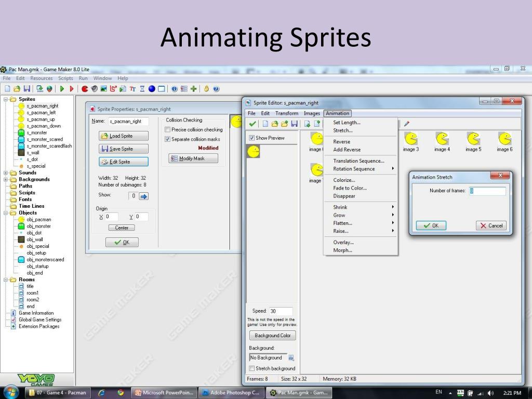
Task: Open the Shrink submenu
Action: [361, 207]
